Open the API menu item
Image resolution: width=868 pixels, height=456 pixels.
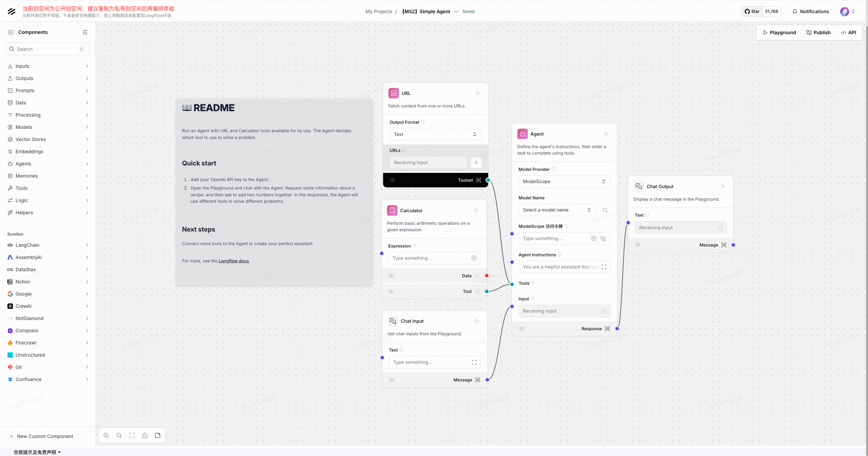848,33
